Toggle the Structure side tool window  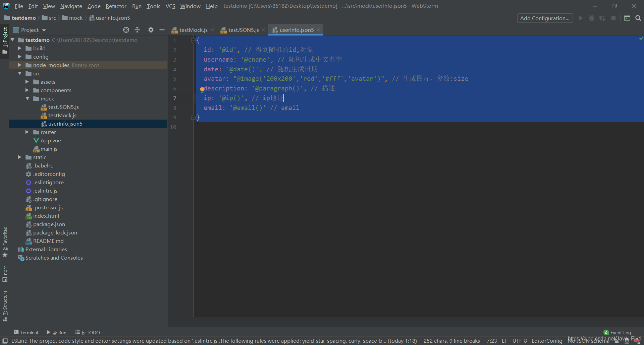(x=5, y=306)
